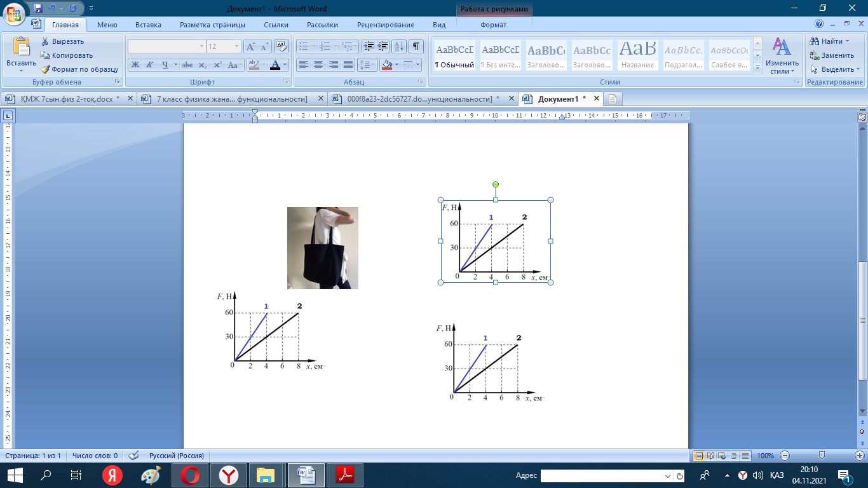
Task: Increase paragraph indent
Action: click(383, 46)
